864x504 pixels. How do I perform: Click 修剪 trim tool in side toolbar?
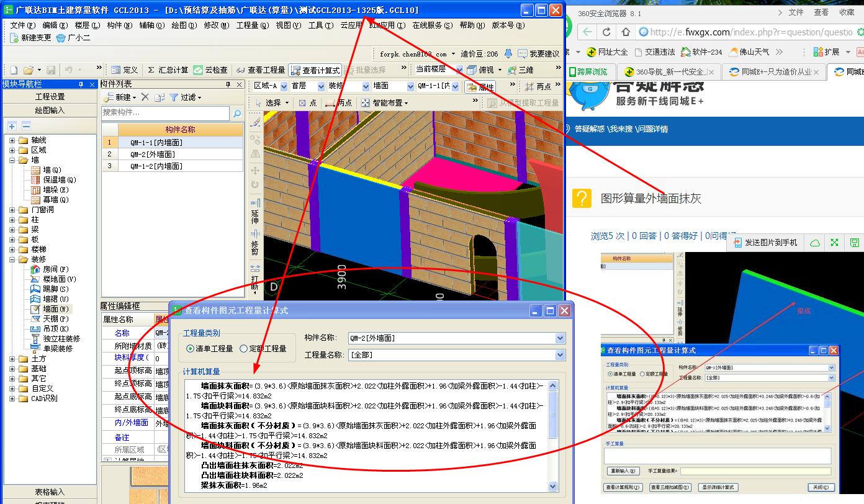[x=255, y=242]
